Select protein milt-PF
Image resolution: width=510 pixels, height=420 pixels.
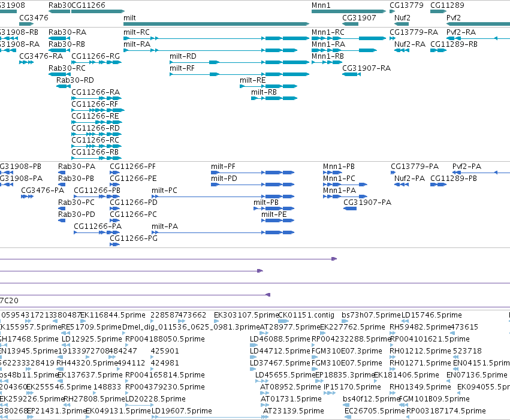[253, 173]
